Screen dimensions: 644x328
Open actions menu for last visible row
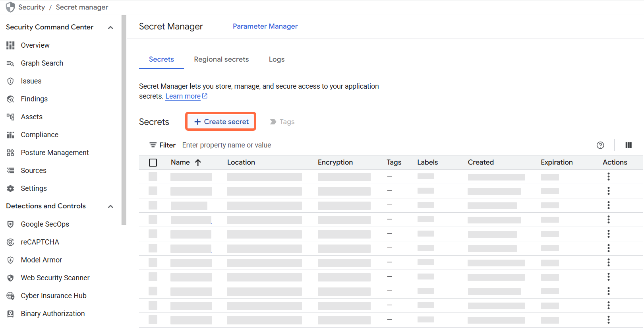608,320
